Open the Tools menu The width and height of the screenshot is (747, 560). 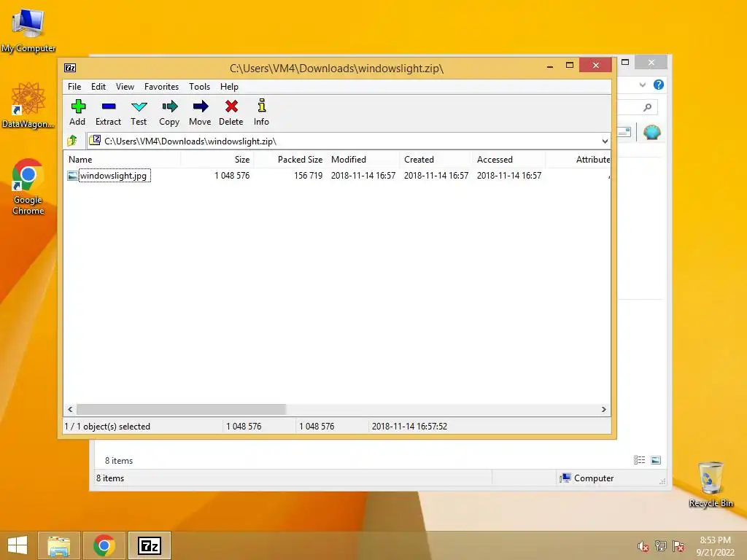tap(199, 87)
